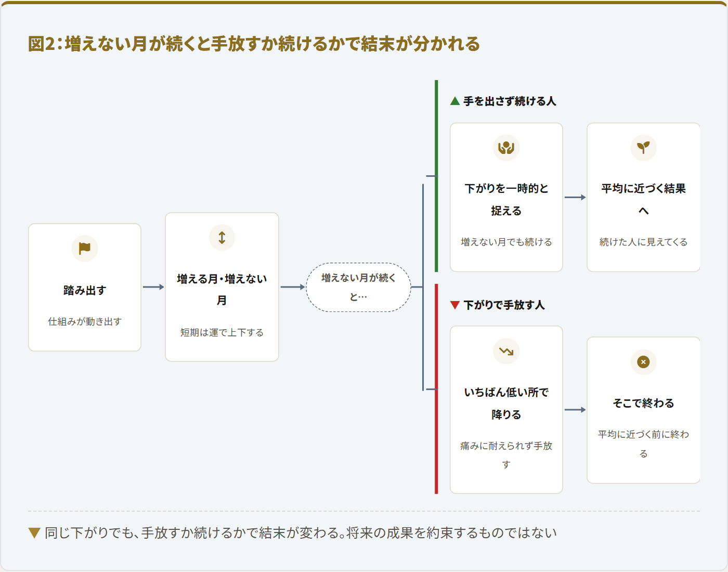
Task: Click the figure title 図2：増えない月が続くと…
Action: [x=254, y=44]
